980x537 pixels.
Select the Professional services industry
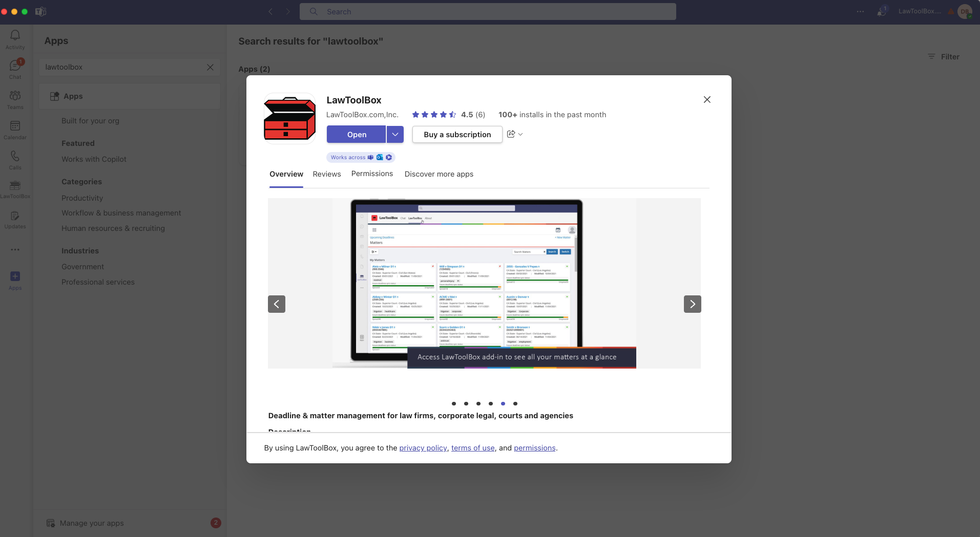(98, 282)
